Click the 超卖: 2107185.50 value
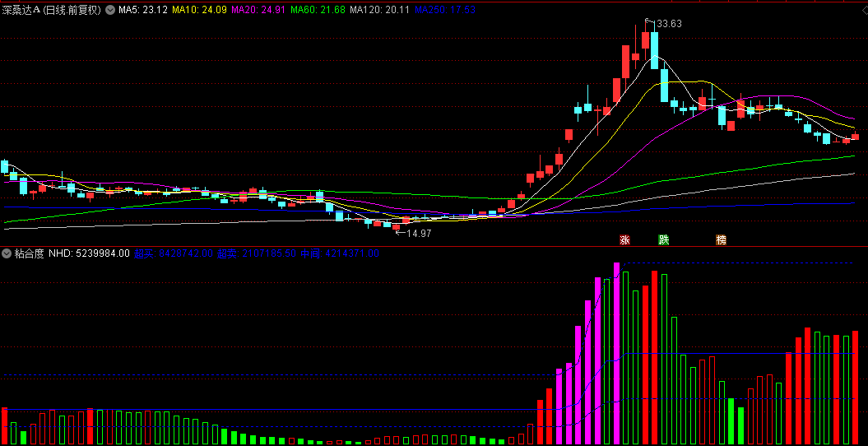 pos(257,254)
